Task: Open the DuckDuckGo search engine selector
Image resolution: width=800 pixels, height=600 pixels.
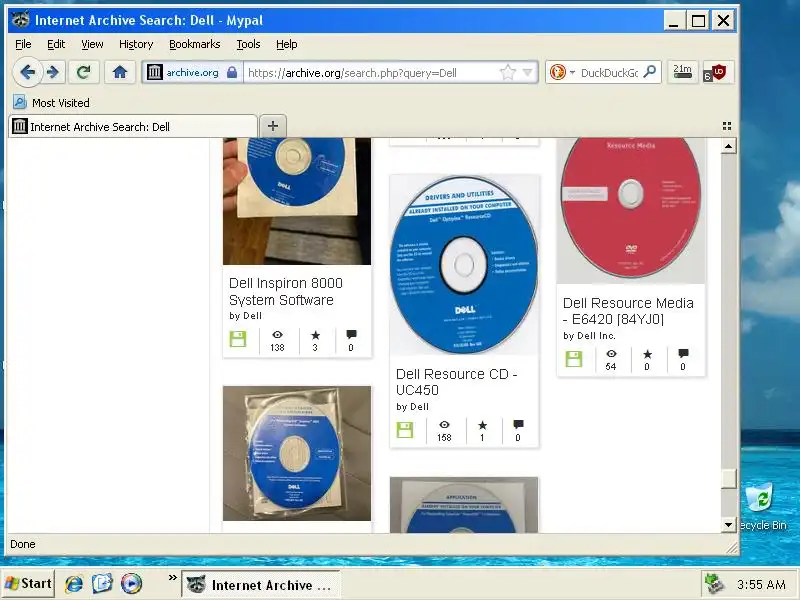Action: (x=561, y=72)
